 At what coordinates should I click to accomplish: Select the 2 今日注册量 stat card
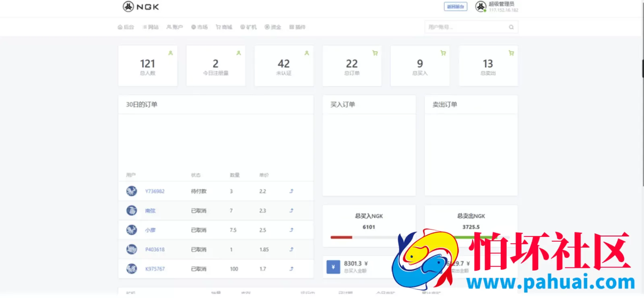pos(216,66)
